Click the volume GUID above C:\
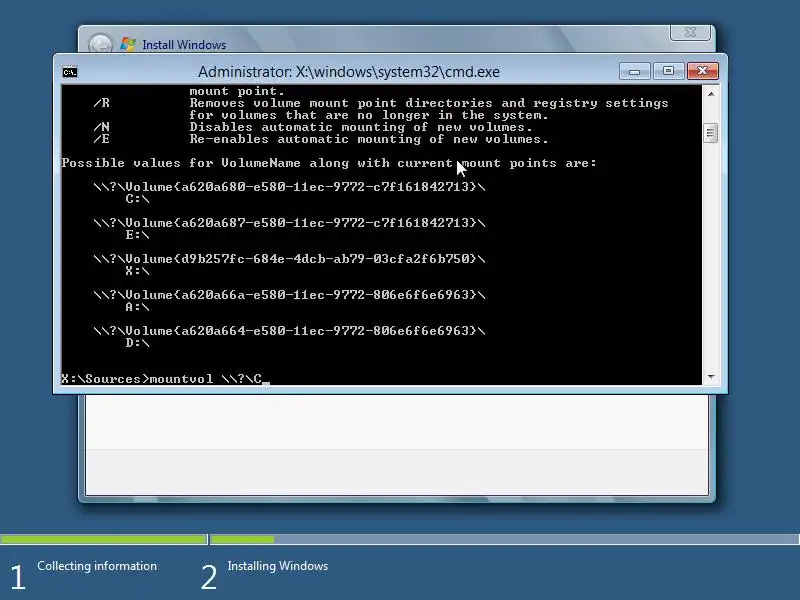This screenshot has width=800, height=600. coord(289,187)
